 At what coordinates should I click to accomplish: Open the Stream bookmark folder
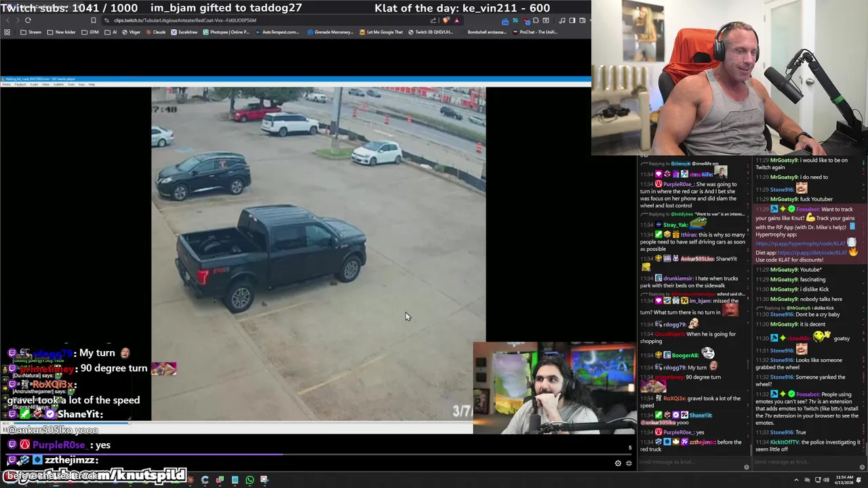[x=31, y=32]
